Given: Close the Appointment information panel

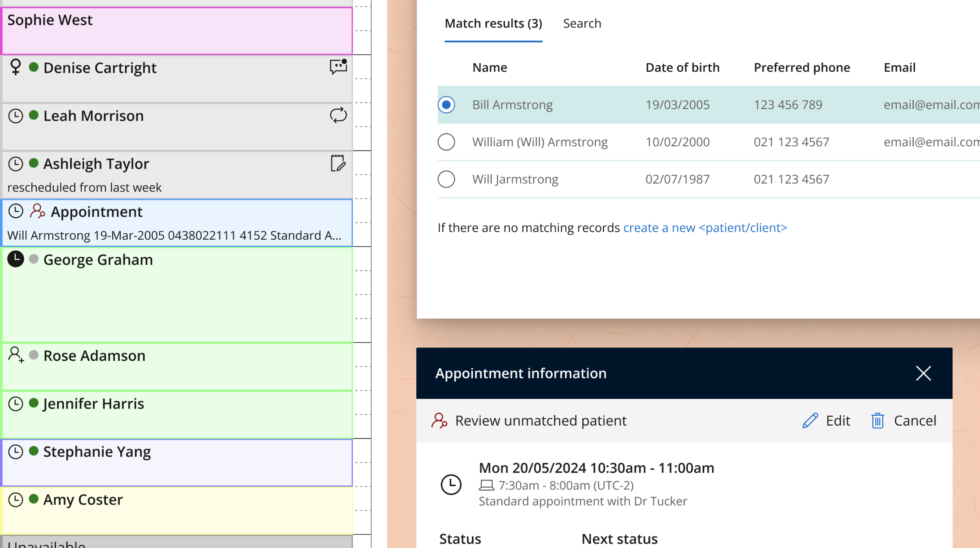Looking at the screenshot, I should (x=923, y=373).
